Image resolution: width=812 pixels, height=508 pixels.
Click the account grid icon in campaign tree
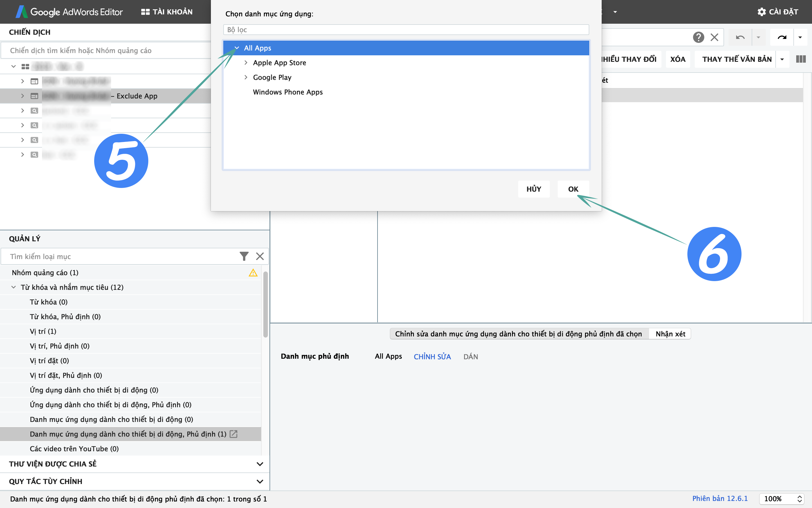pos(25,67)
